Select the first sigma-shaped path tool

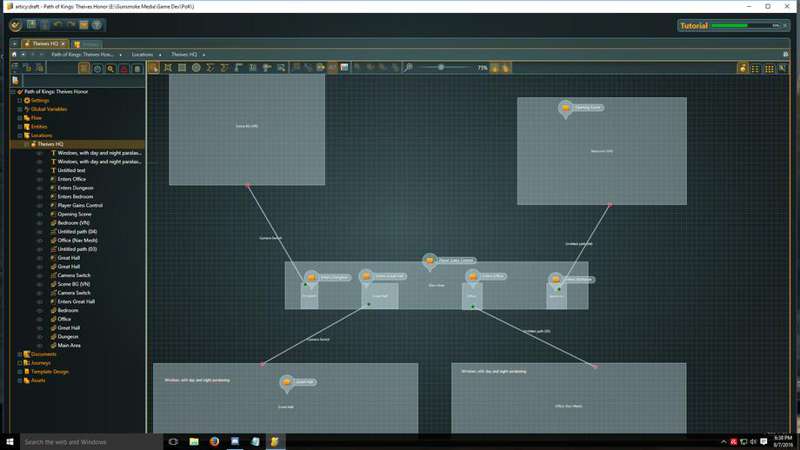coord(210,68)
